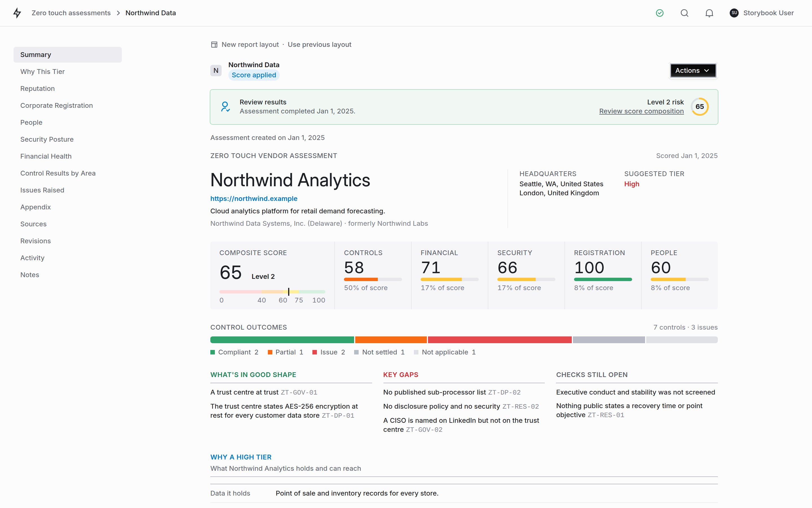Screen dimensions: 812x508
Task: Click the composite score range bar
Action: (x=272, y=292)
